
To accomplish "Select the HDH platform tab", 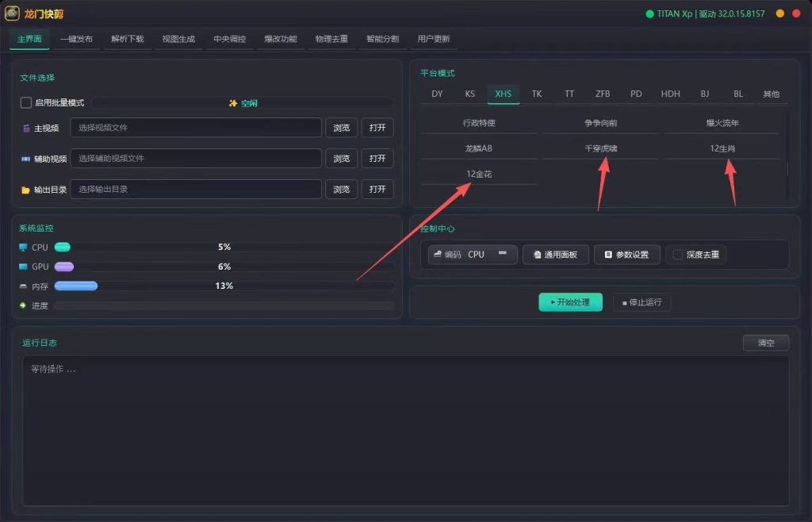I will coord(671,94).
